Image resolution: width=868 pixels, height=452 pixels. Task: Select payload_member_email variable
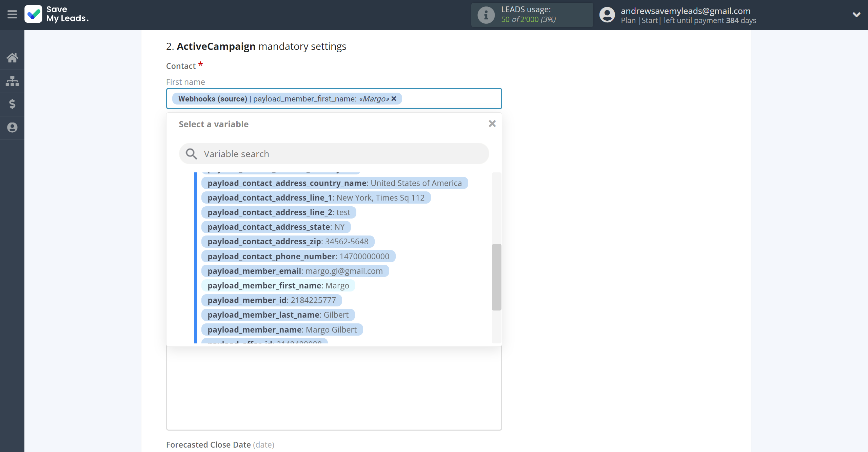(295, 271)
